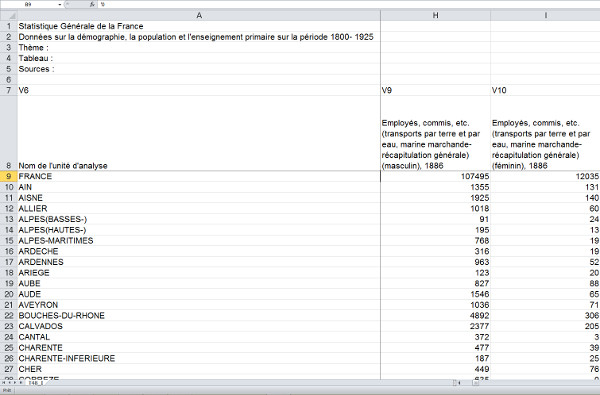Select column H header
Viewport: 600px width, 395px height.
click(435, 15)
